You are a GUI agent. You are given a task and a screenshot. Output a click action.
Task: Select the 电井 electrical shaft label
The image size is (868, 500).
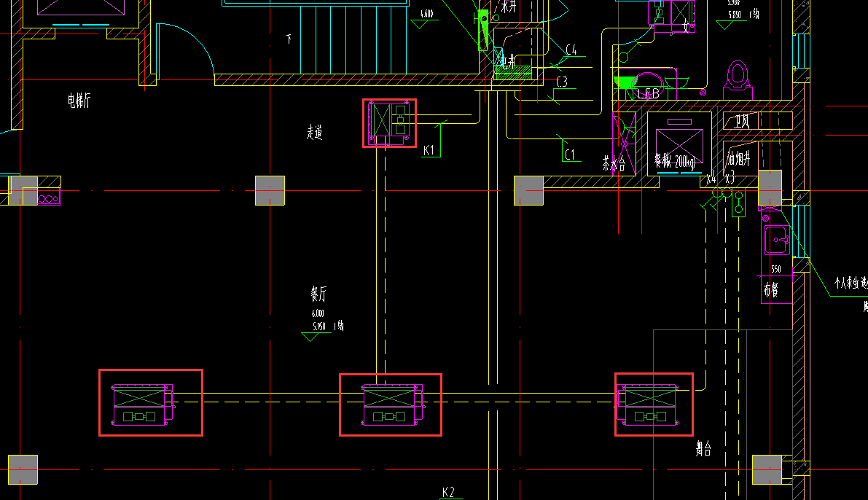[x=508, y=61]
